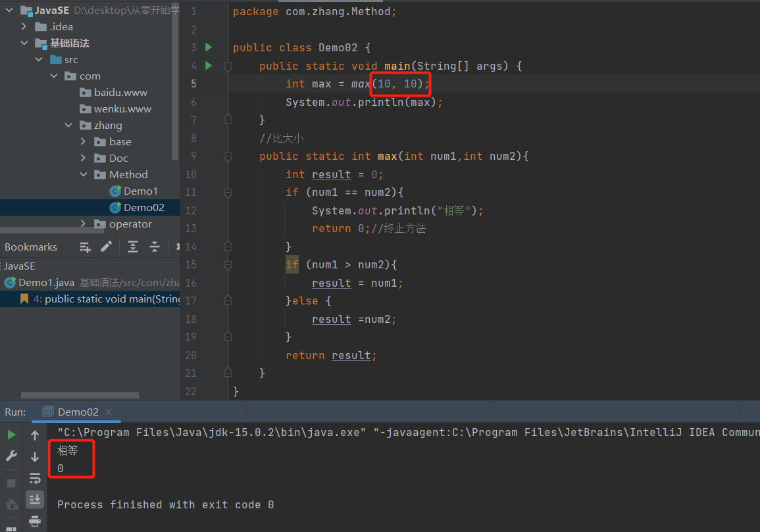Viewport: 760px width, 532px height.
Task: Click 'Process finished with exit code 0' output
Action: pyautogui.click(x=166, y=504)
